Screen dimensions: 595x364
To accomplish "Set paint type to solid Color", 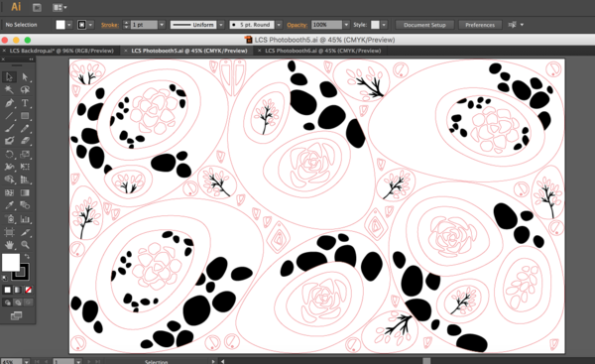I will 7,290.
